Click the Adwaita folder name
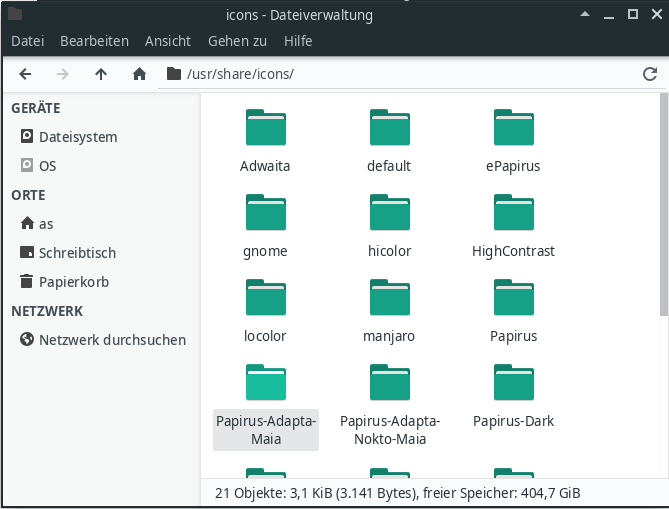Screen dimensions: 669x509 click(x=265, y=166)
